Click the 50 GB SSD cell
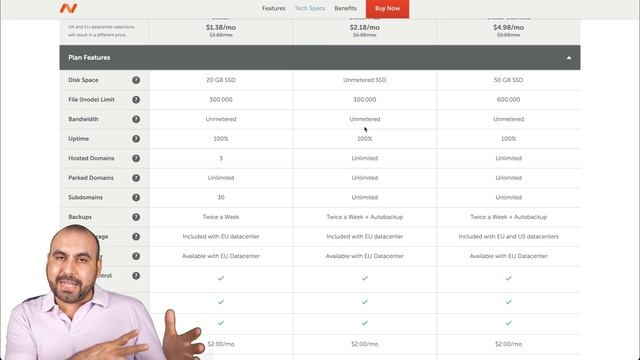The height and width of the screenshot is (360, 640). (x=508, y=80)
